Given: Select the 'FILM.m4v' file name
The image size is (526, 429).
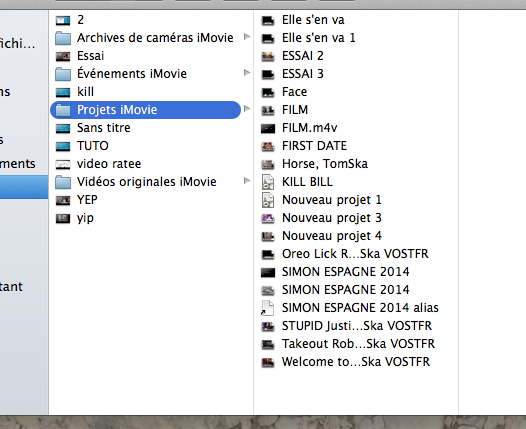Looking at the screenshot, I should pos(309,128).
